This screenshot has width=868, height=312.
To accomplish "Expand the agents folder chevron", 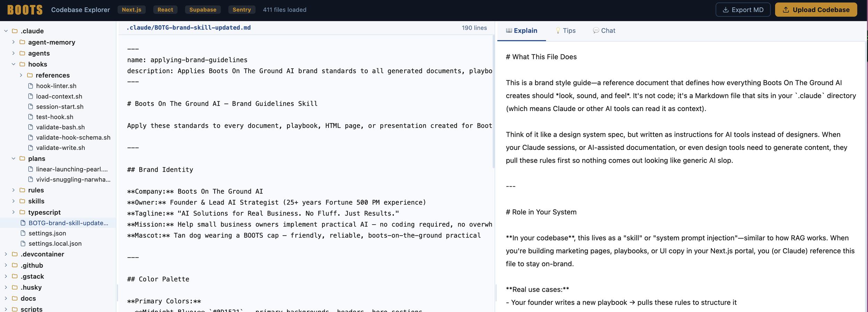I will (x=14, y=53).
